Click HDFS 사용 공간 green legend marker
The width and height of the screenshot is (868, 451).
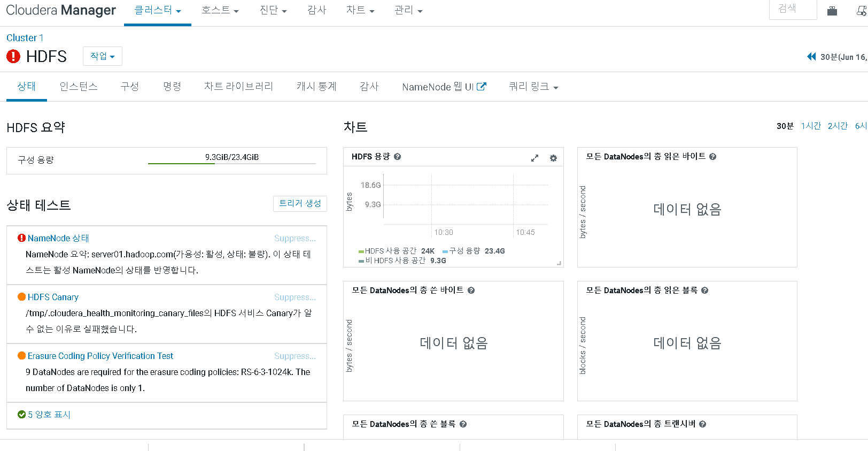(361, 251)
